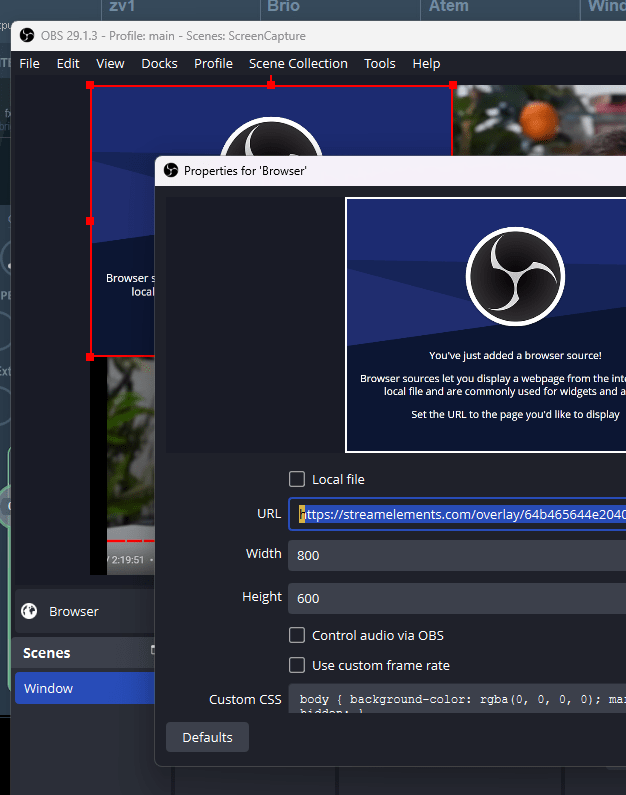The image size is (626, 795).
Task: Click the Atem tab in background window
Action: (449, 7)
